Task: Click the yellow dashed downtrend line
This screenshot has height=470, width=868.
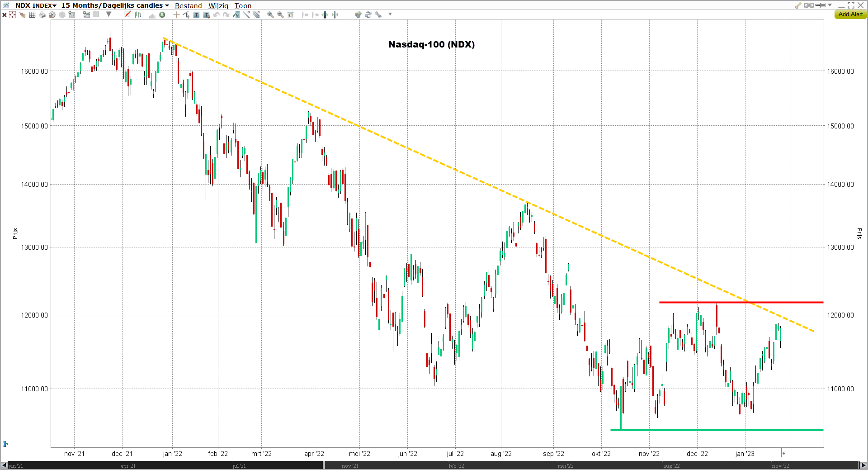Action: tap(488, 185)
